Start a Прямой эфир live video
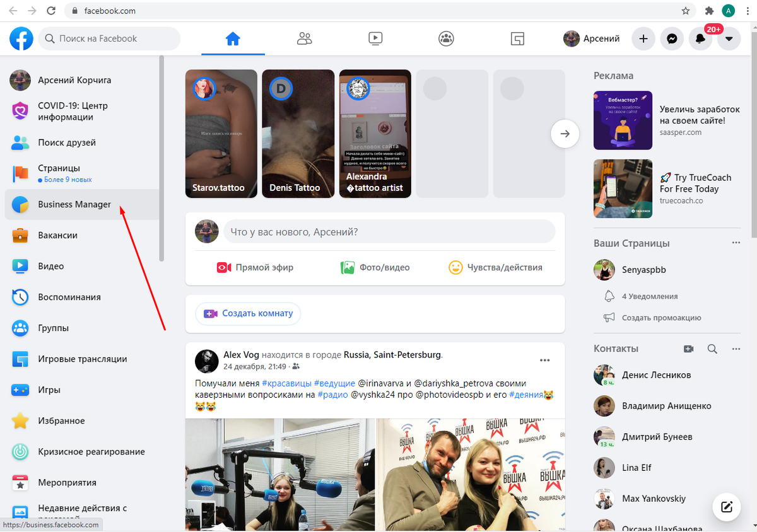Screen dimensions: 757x532 (255, 267)
